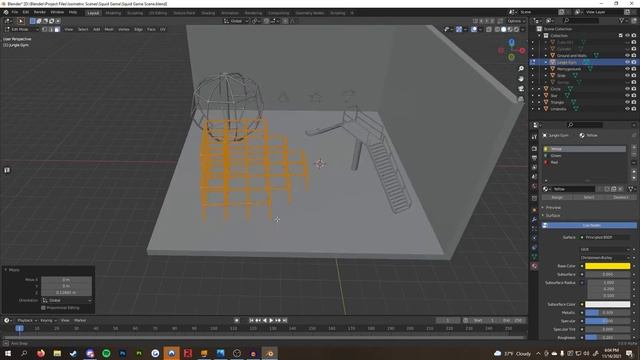Click the unlink material X icon
Screen dimensions: 640x360
(x=620, y=189)
